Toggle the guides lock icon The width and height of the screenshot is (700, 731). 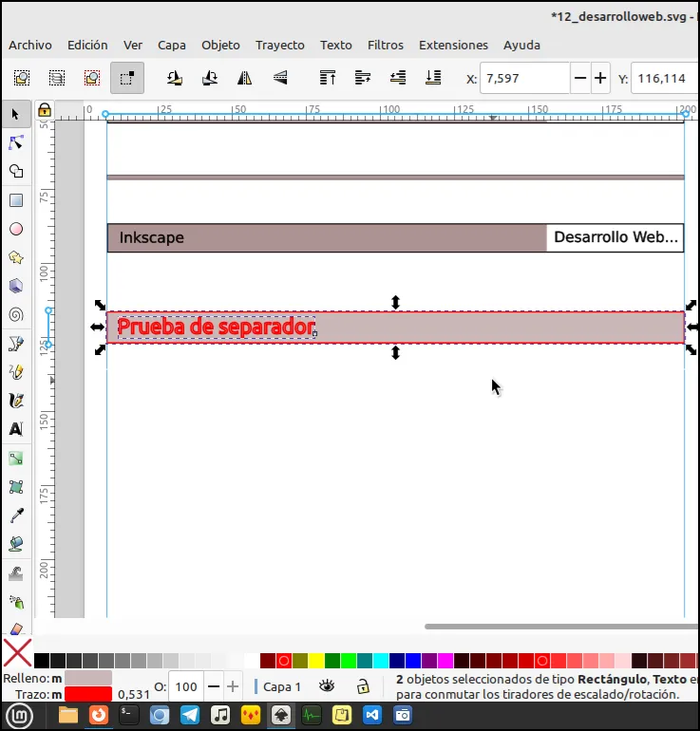[45, 110]
